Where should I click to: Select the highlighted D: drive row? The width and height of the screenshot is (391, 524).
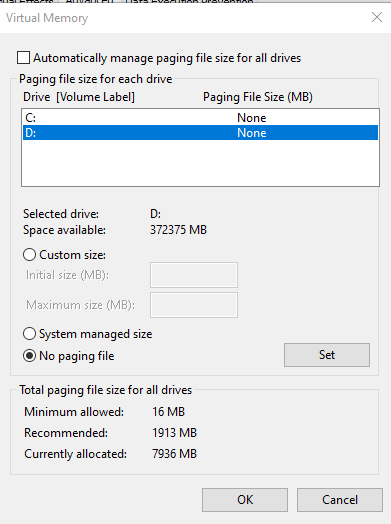point(200,133)
